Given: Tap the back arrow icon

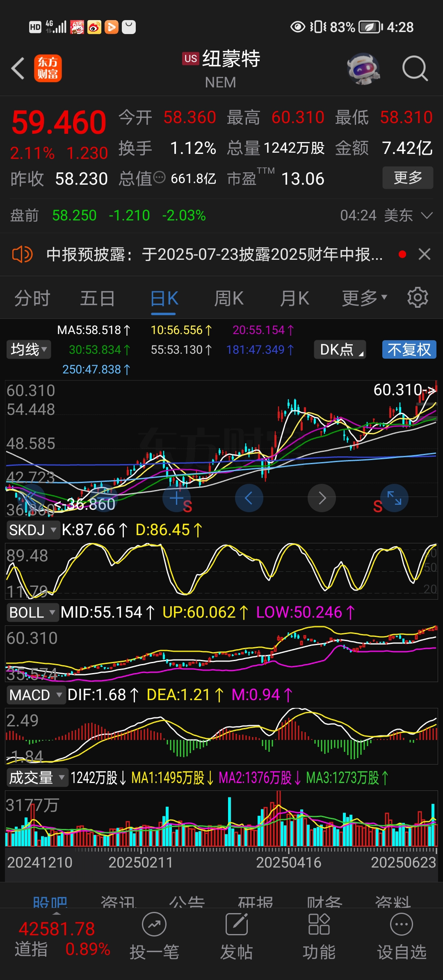Looking at the screenshot, I should [18, 68].
